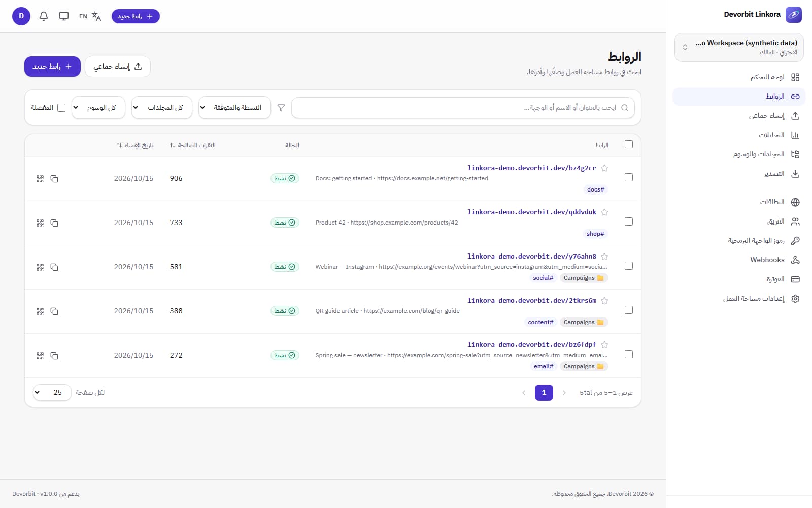The width and height of the screenshot is (812, 508).
Task: Show QR code for bz6fdpf link
Action: point(40,356)
